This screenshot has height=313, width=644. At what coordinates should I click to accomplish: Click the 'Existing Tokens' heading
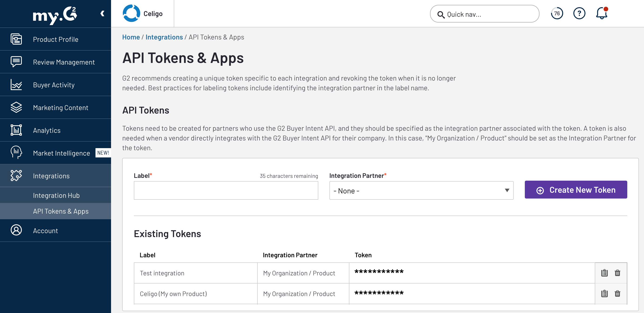[x=167, y=234]
